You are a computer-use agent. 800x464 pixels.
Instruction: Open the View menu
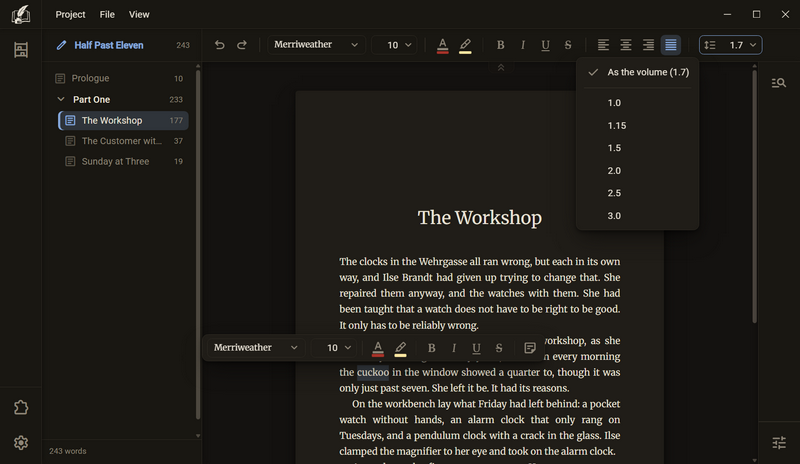click(x=139, y=14)
